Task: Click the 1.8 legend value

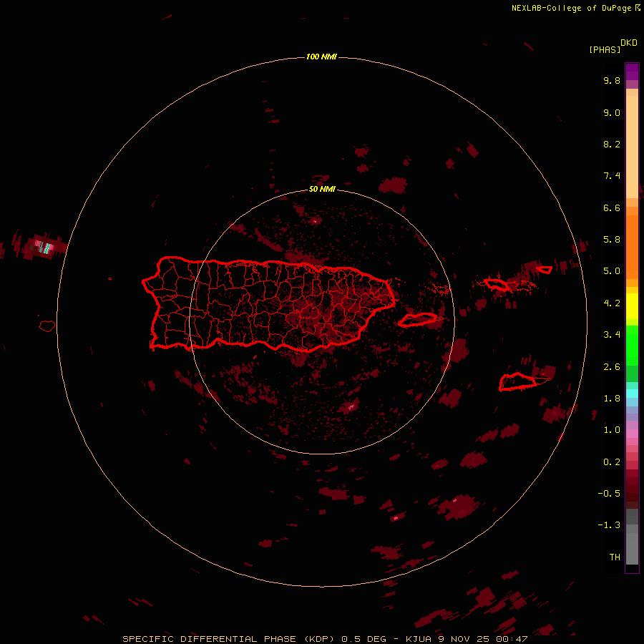Action: pos(612,399)
